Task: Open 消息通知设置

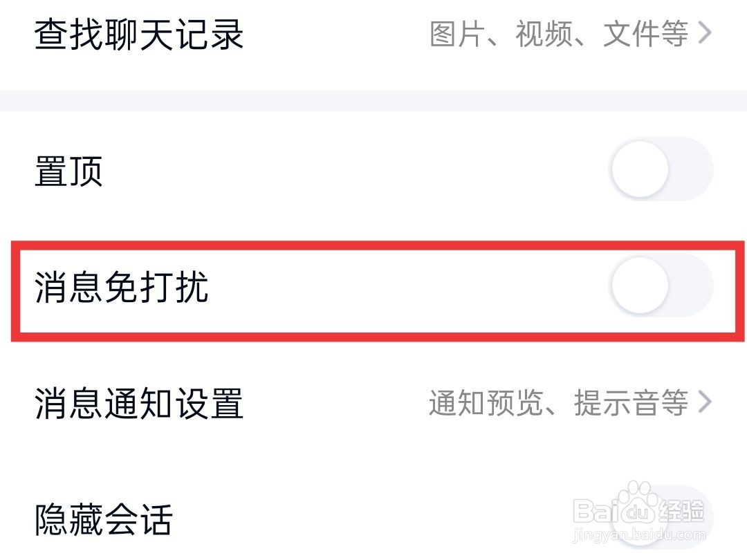Action: 139,403
